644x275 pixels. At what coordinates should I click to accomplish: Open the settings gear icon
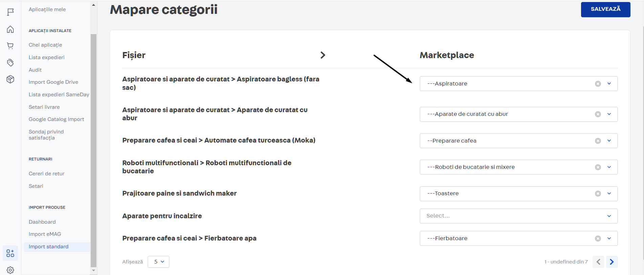point(10,270)
